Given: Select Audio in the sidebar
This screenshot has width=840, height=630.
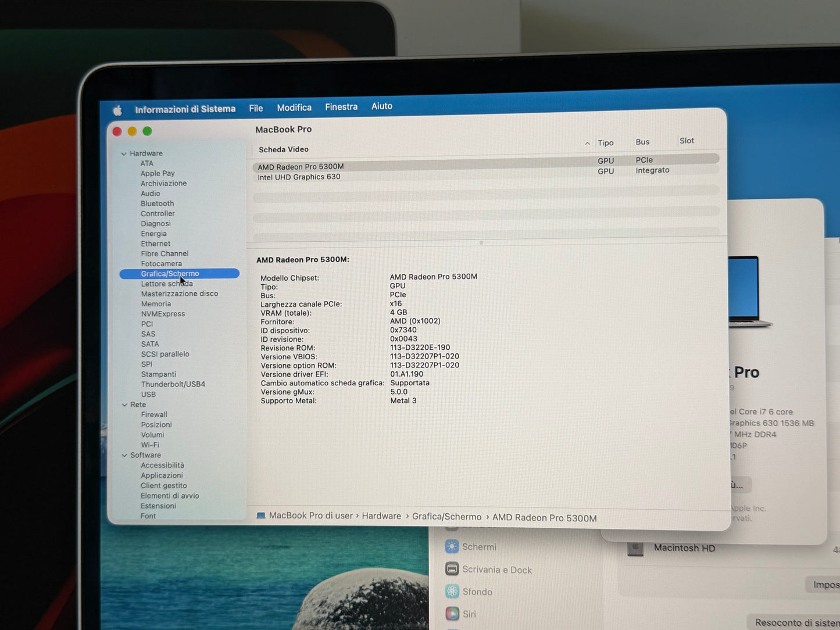Looking at the screenshot, I should point(151,194).
